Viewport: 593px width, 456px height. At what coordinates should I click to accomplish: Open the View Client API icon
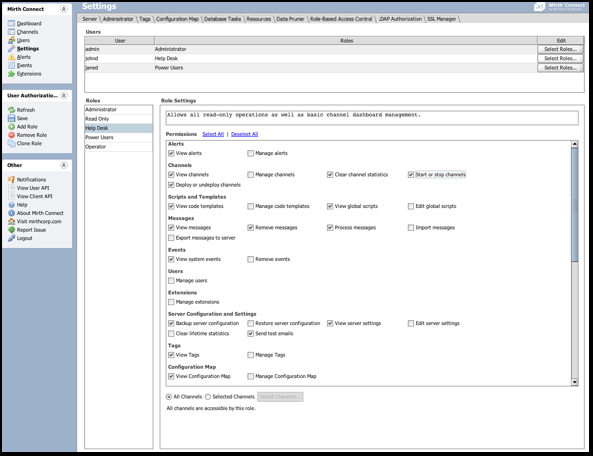(11, 196)
